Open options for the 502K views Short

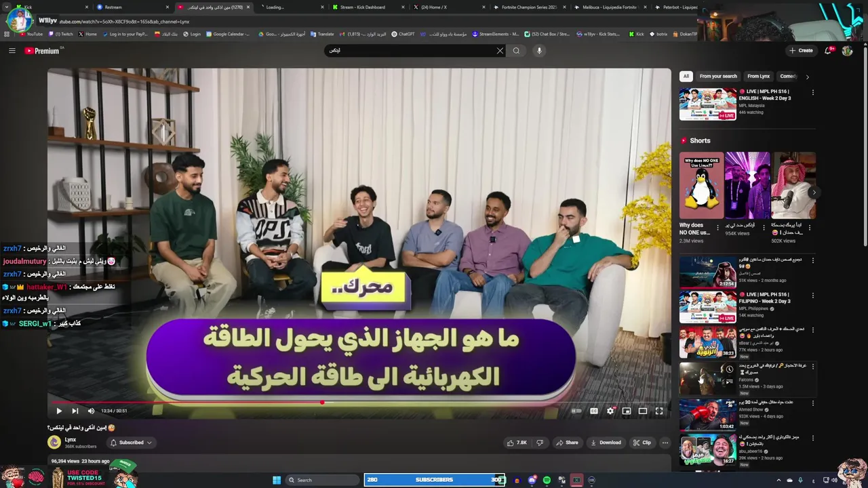810,228
